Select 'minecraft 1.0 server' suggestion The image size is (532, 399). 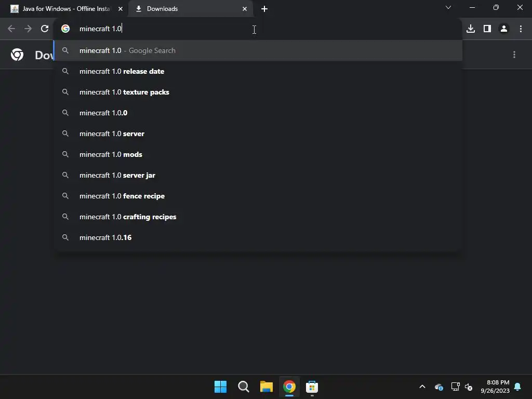[x=258, y=134]
